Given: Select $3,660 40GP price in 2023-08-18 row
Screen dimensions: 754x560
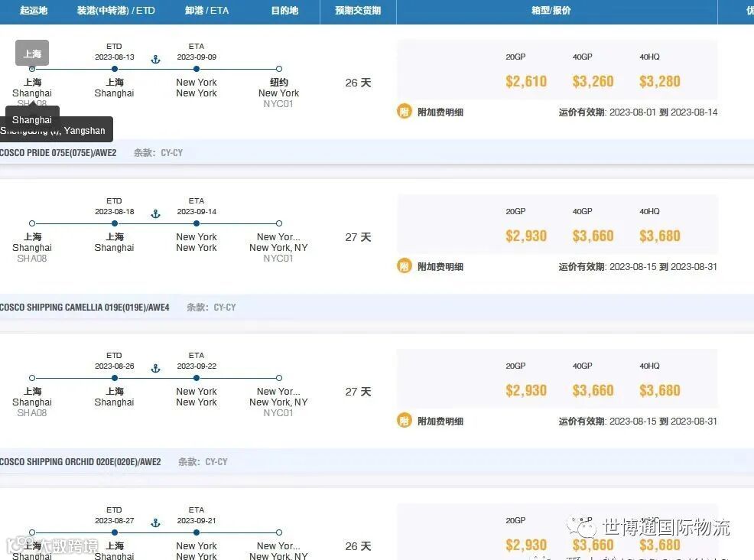Looking at the screenshot, I should (593, 236).
